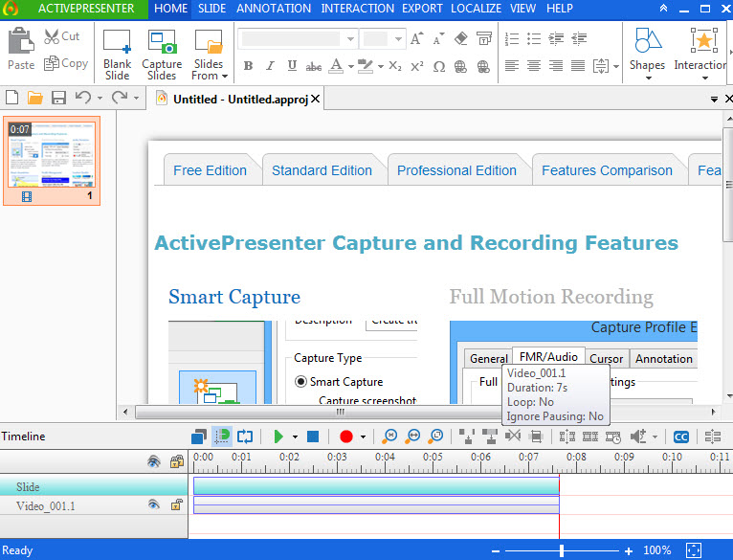
Task: Start recording with red record button
Action: [x=346, y=437]
